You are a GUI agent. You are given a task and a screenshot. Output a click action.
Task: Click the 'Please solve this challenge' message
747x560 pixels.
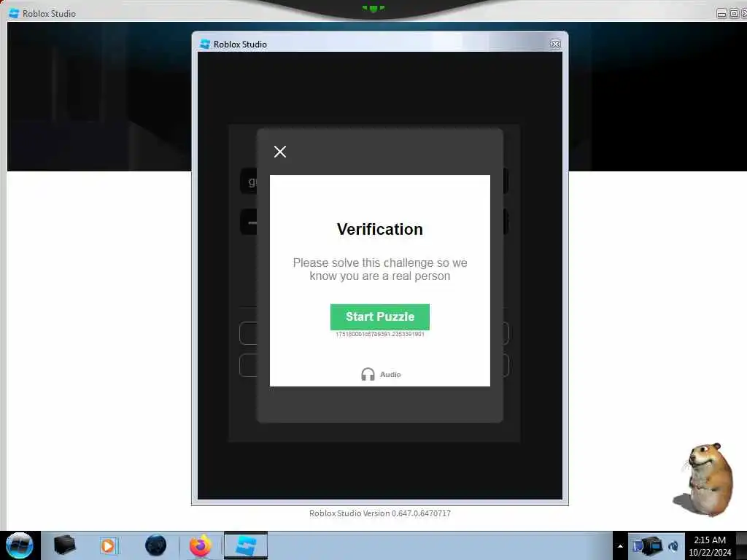pos(379,270)
